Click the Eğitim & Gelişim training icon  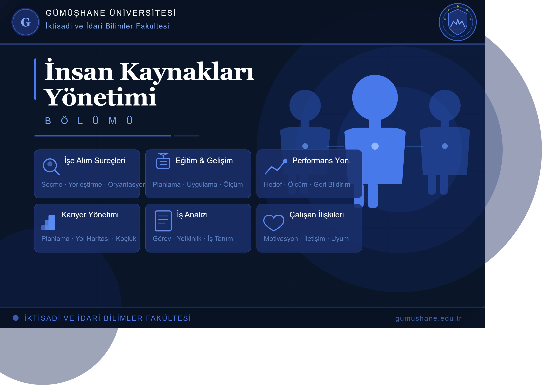pos(163,161)
